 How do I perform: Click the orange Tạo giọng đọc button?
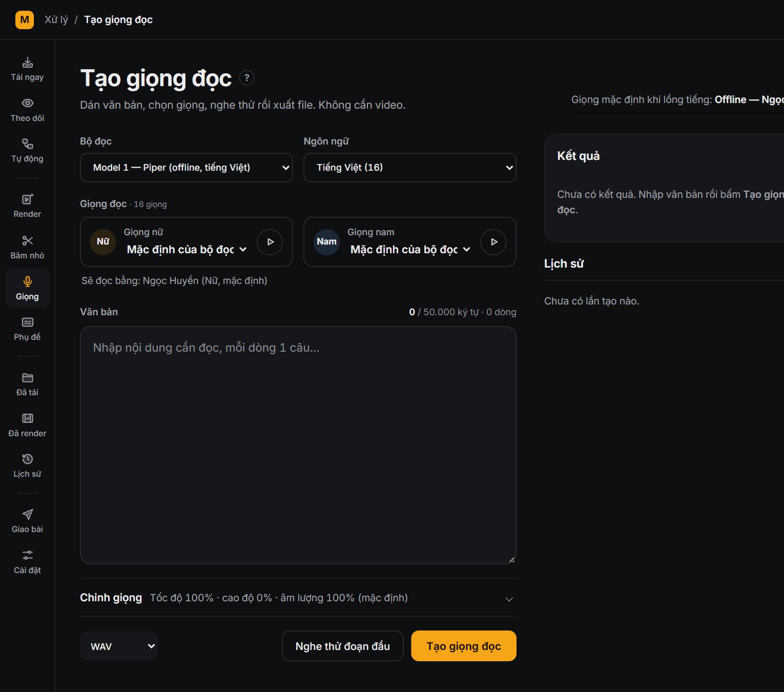click(x=464, y=646)
